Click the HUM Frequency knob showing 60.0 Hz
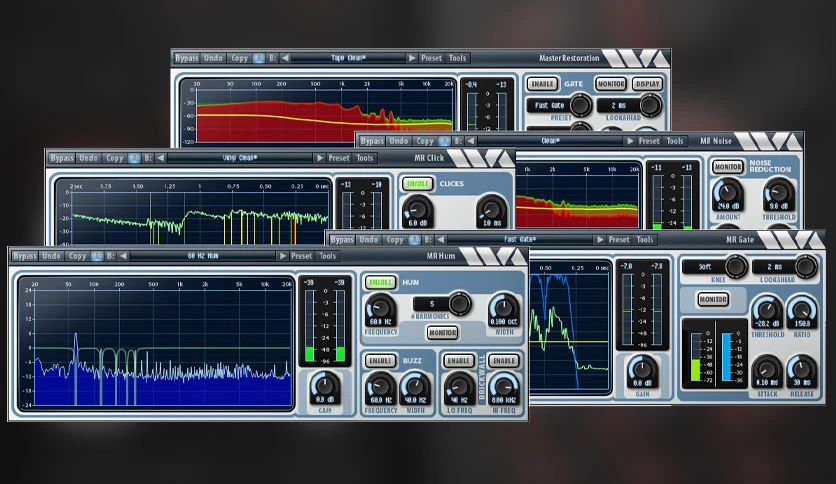Screen dimensions: 836x484 point(380,307)
